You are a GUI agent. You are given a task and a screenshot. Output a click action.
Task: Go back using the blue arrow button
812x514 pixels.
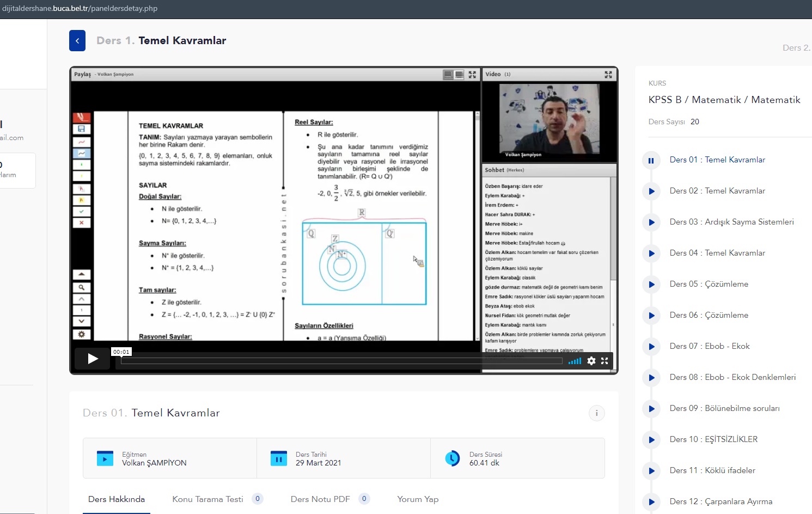[77, 41]
